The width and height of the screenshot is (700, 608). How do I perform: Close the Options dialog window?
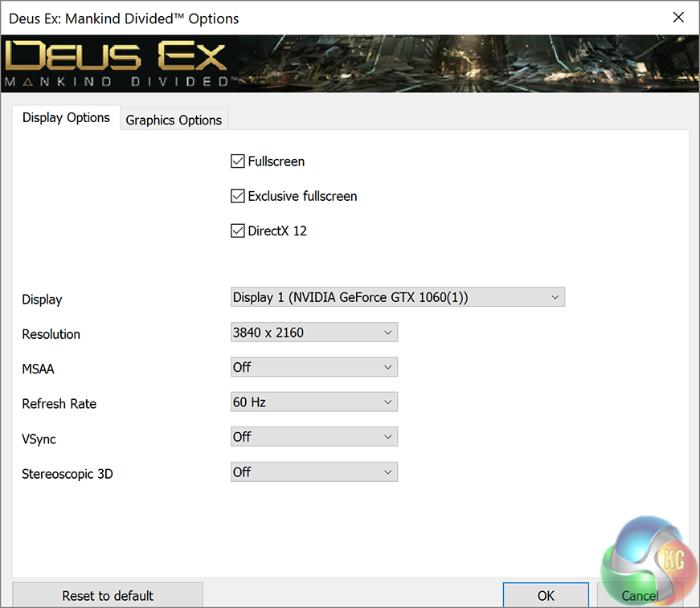tap(678, 18)
